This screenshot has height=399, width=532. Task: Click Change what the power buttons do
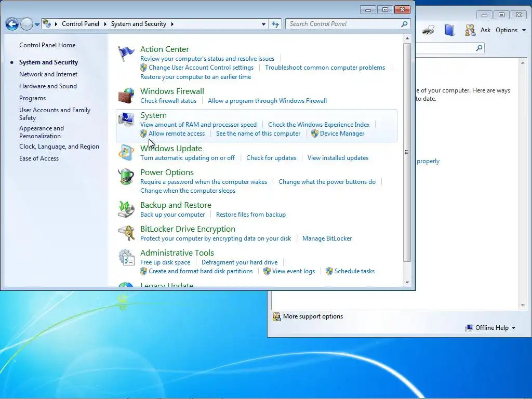point(327,182)
